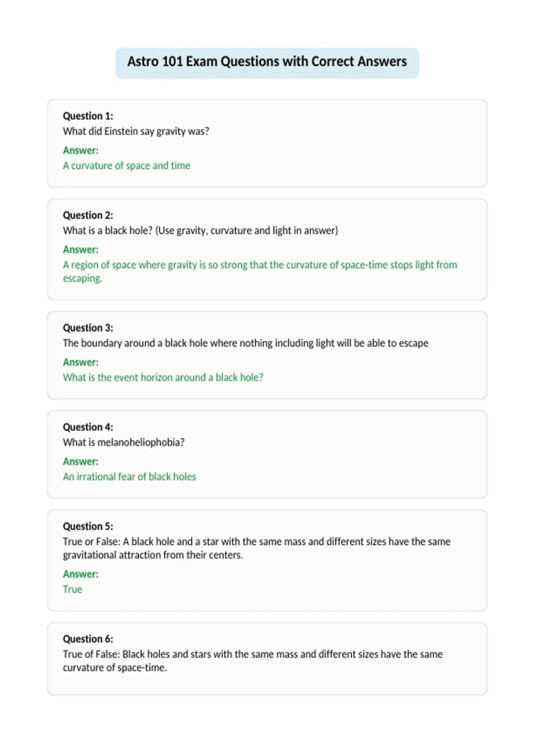534x756 pixels.
Task: Click the 'What is a black hole?' question text
Action: pos(200,230)
